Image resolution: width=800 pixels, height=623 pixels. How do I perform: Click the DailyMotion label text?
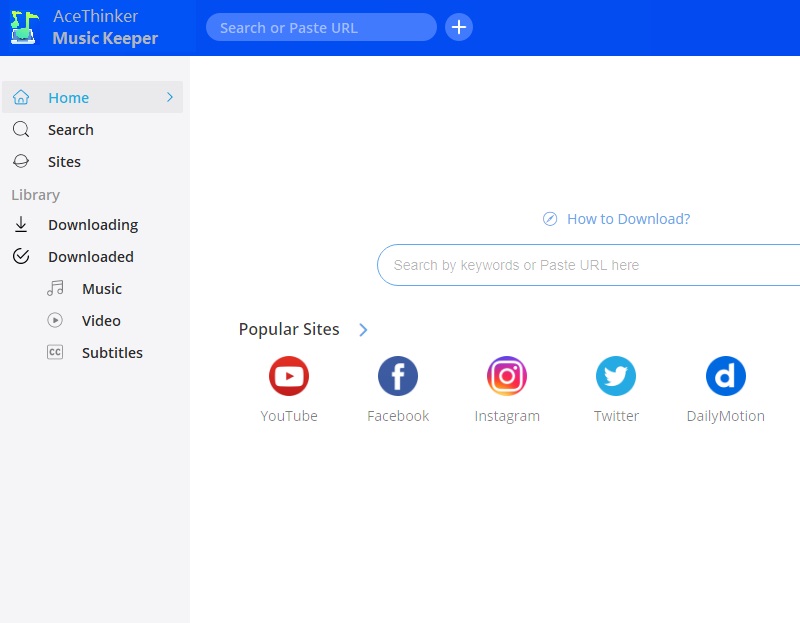726,416
